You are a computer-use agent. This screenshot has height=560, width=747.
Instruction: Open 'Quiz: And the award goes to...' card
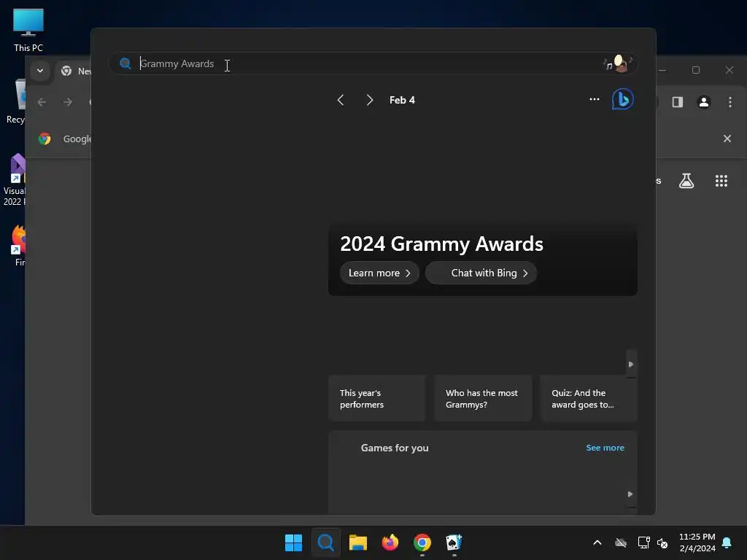point(589,399)
